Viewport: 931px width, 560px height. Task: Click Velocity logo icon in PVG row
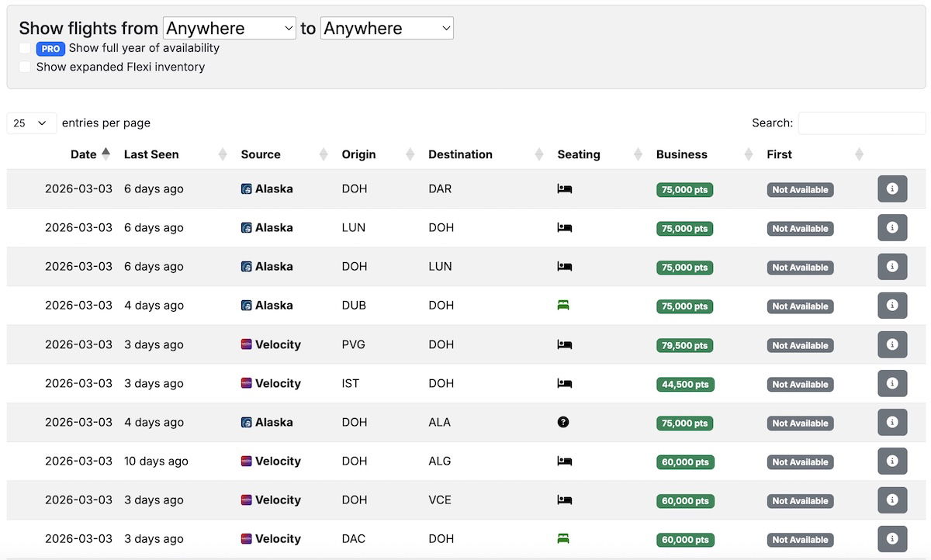246,344
